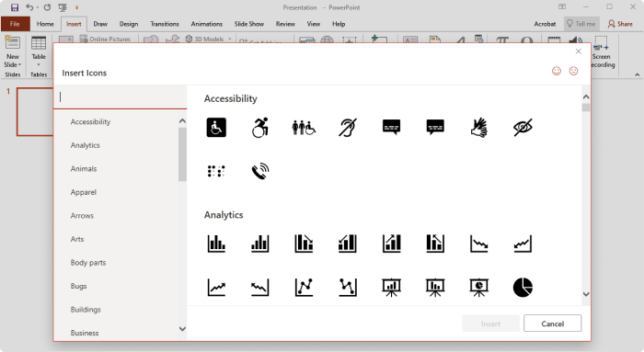
Task: Click icon gallery scroll down arrow
Action: point(586,294)
